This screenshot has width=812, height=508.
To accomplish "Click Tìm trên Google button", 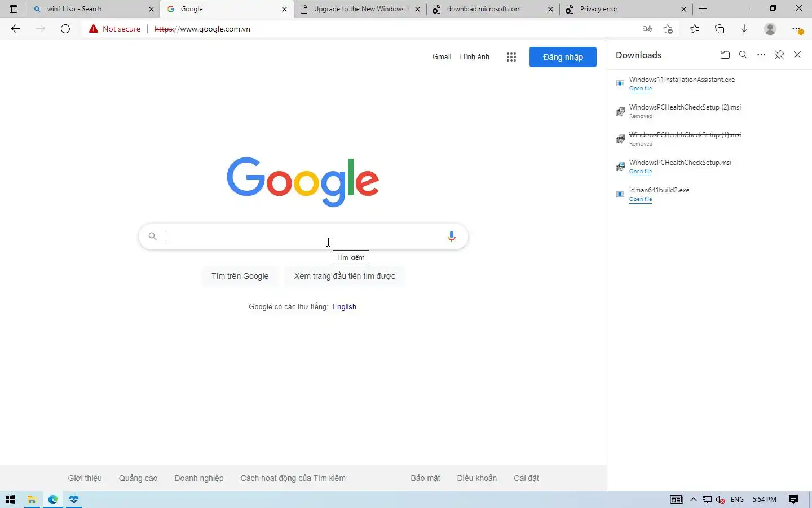I will tap(240, 276).
